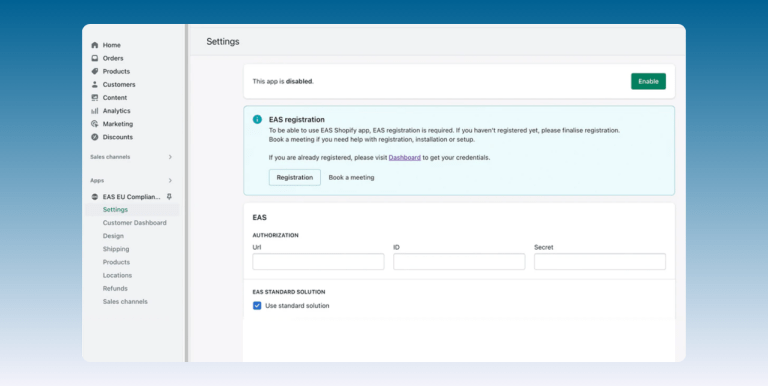Click the Settings page title

point(223,42)
